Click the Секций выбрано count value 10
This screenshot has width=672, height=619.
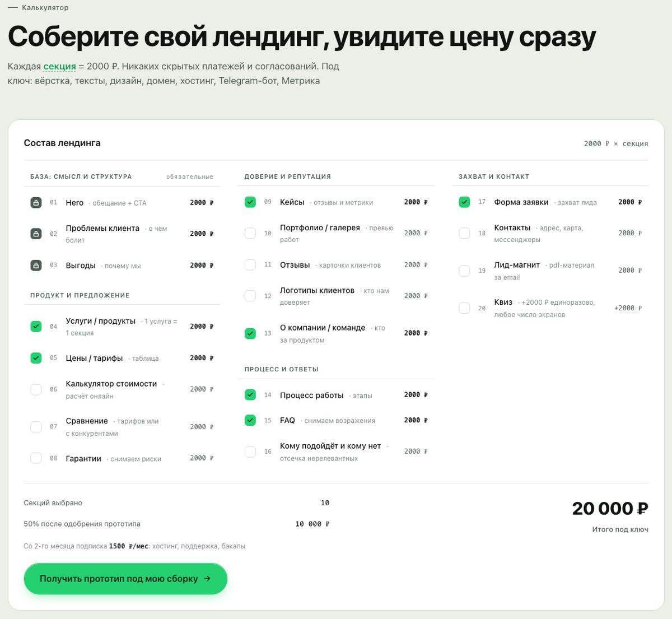pos(325,503)
